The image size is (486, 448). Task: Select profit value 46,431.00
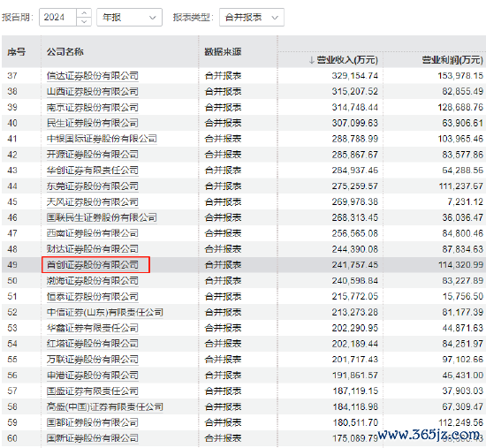[x=463, y=376]
